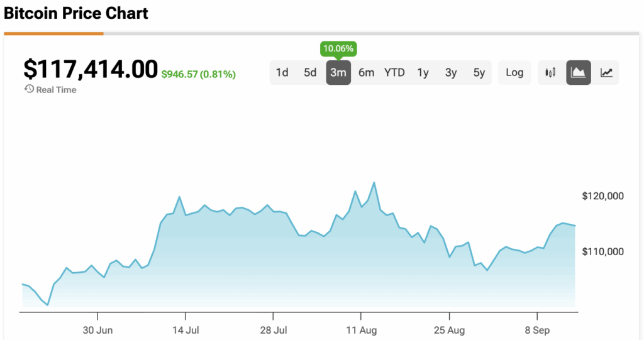The image size is (644, 340).
Task: Toggle the Log scale button
Action: pos(514,72)
